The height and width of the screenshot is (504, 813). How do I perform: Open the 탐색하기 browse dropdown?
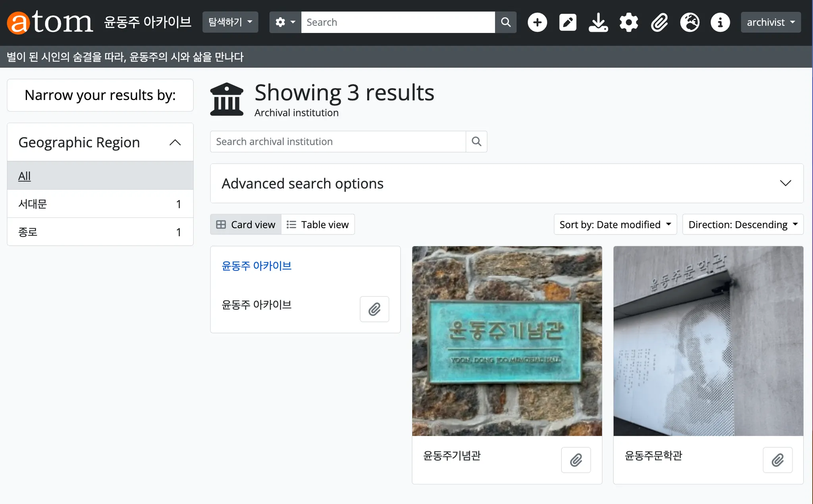click(x=230, y=22)
